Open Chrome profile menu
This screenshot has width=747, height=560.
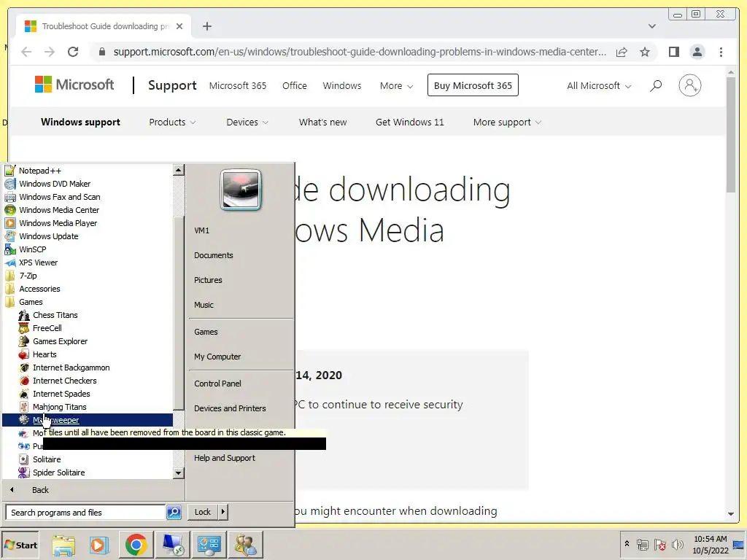tap(697, 52)
